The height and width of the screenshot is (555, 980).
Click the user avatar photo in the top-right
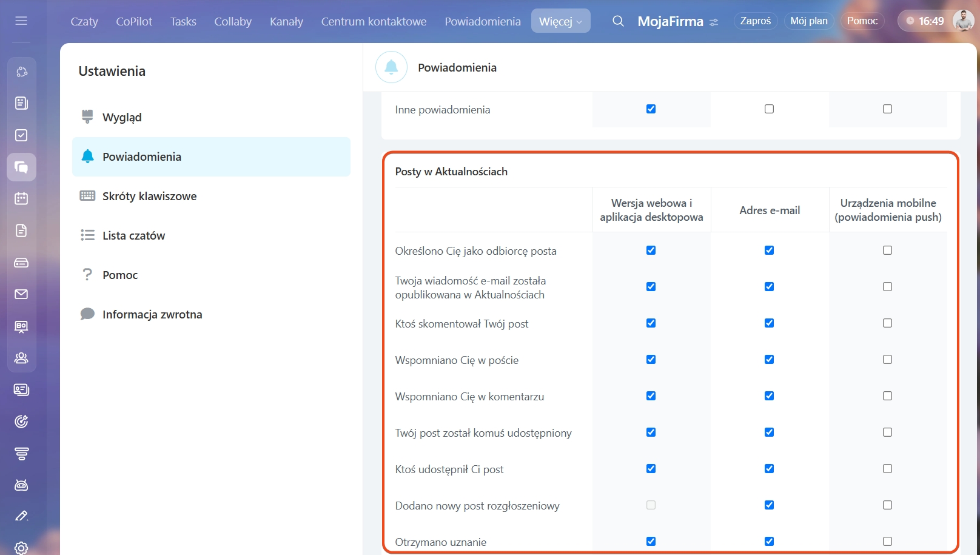click(963, 21)
